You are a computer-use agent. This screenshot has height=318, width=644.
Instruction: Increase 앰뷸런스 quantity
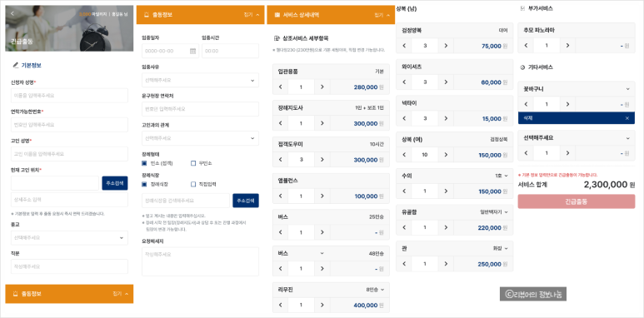coord(322,196)
